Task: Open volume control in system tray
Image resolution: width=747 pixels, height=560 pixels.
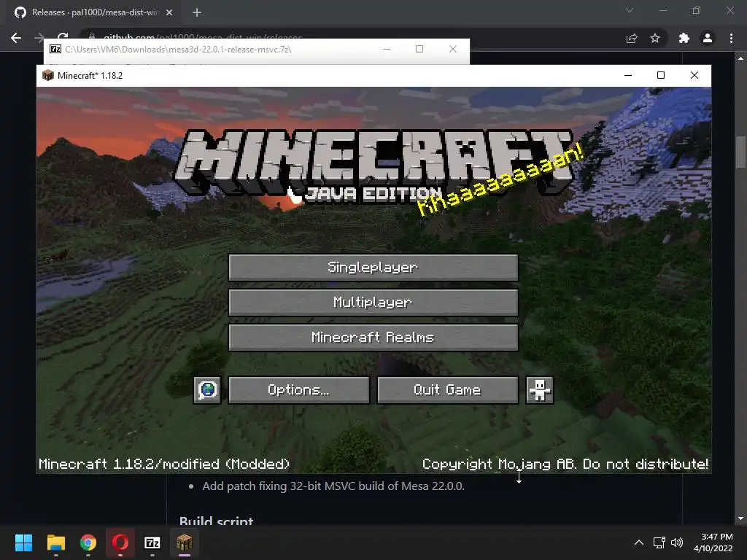Action: (676, 542)
